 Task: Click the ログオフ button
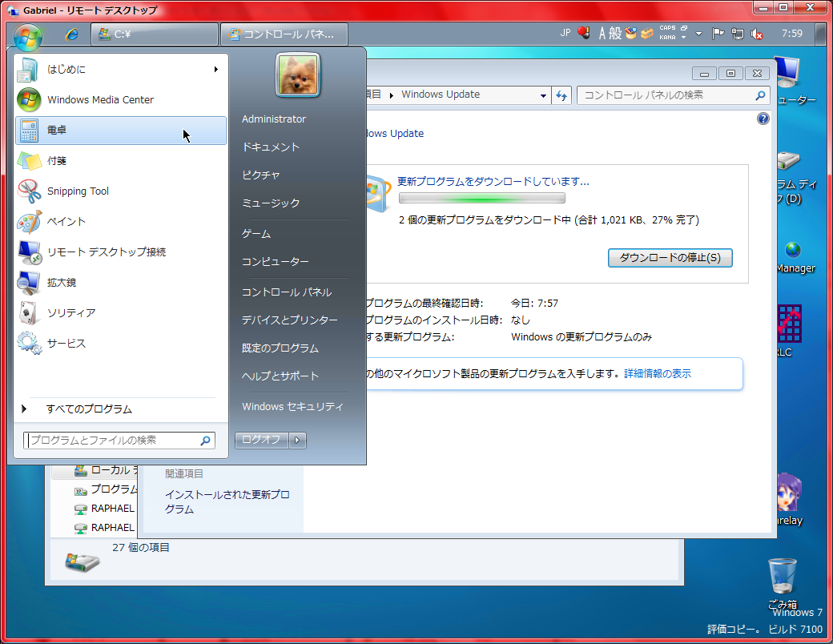tap(261, 440)
